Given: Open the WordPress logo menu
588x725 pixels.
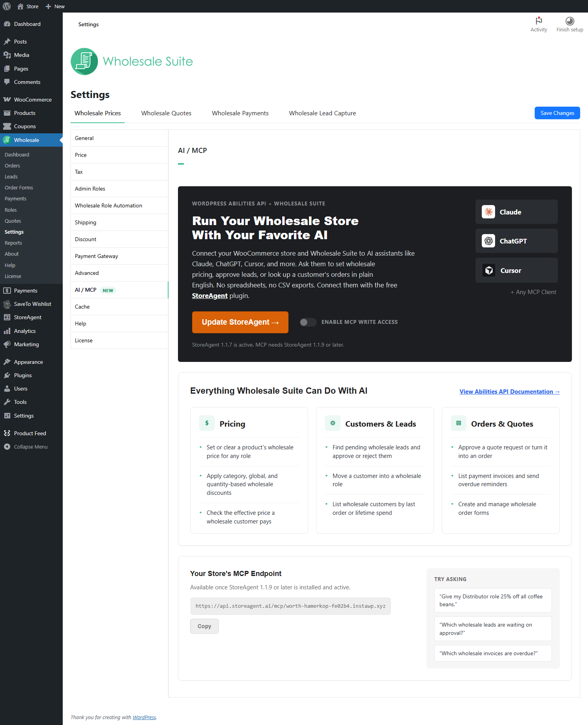Looking at the screenshot, I should (7, 6).
